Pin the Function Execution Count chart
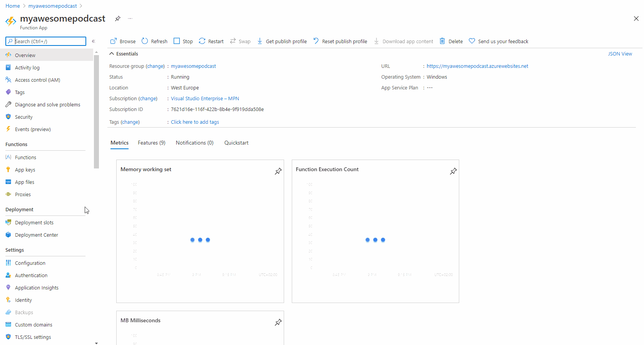Image resolution: width=644 pixels, height=345 pixels. [x=453, y=171]
